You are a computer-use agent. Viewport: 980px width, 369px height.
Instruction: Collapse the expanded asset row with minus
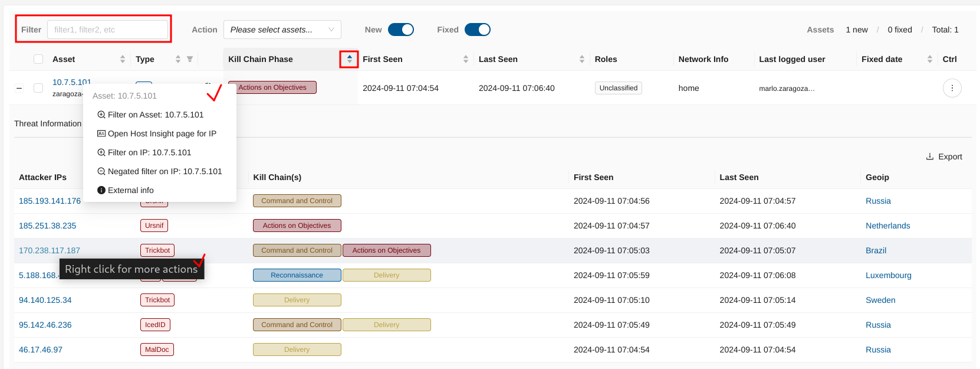[x=19, y=88]
